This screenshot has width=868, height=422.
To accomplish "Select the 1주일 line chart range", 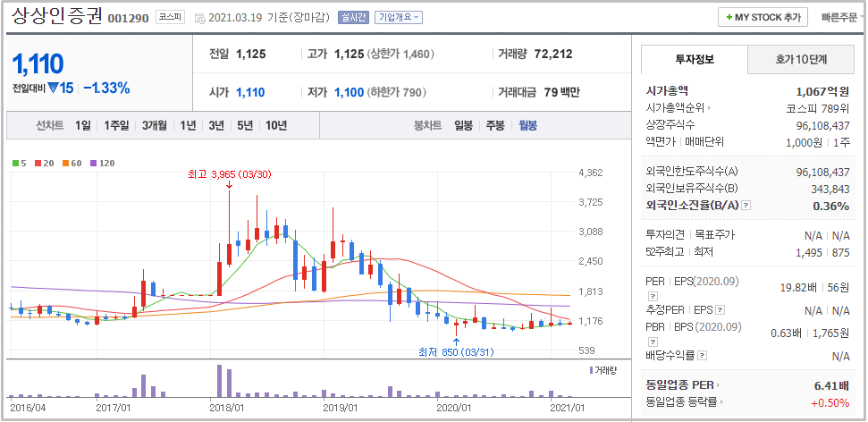I will pos(116,126).
